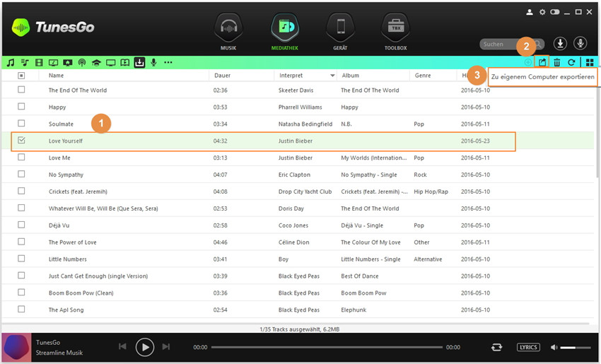Switch to the GERÄT tab

click(340, 33)
